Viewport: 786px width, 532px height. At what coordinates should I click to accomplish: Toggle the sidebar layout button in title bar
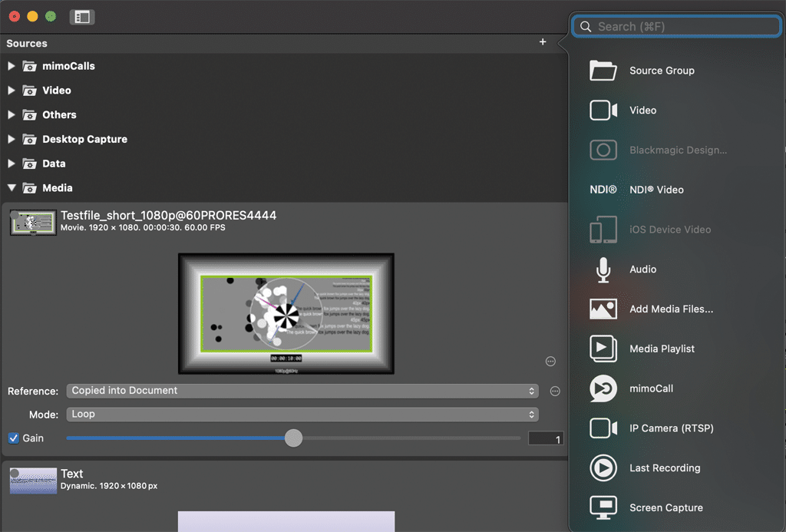pyautogui.click(x=81, y=17)
